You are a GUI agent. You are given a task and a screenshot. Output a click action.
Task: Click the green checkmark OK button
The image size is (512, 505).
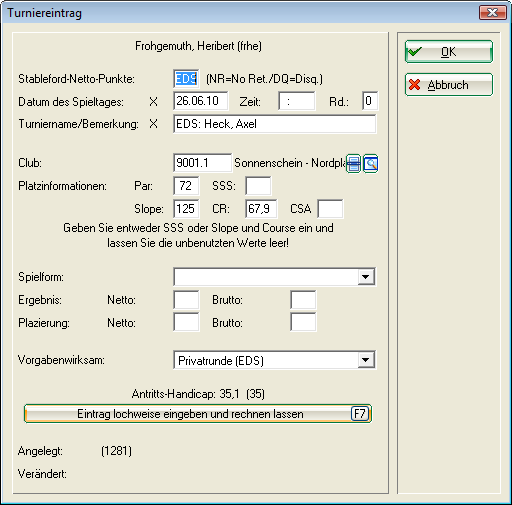449,52
